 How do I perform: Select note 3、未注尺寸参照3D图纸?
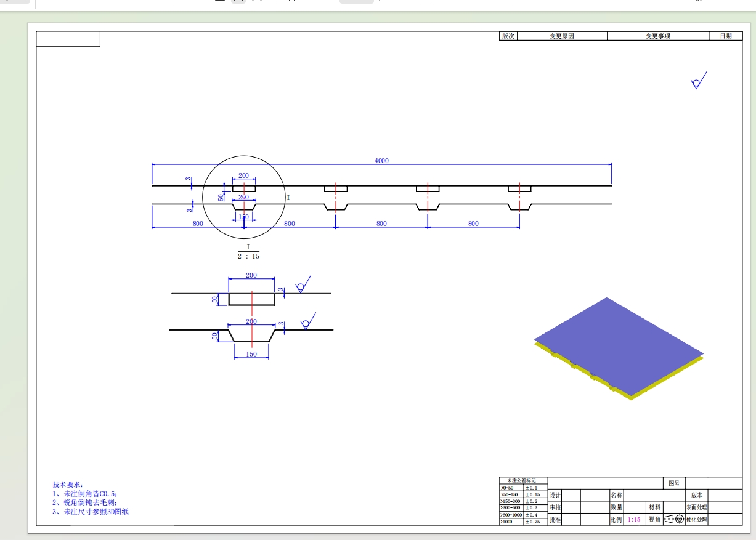[x=91, y=511]
